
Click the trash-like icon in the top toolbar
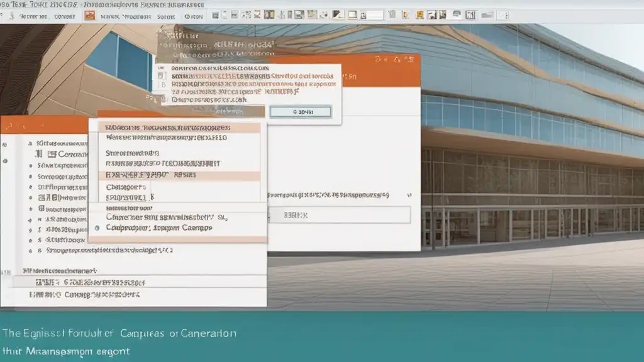pos(390,14)
